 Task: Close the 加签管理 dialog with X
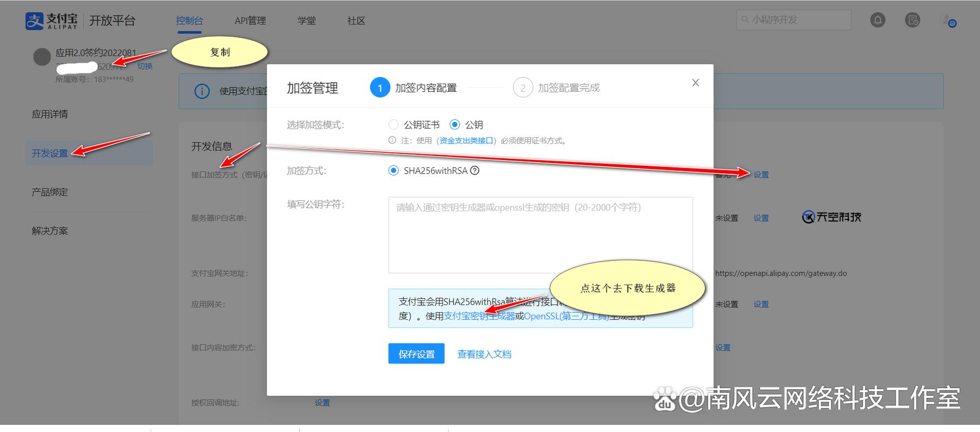[696, 83]
